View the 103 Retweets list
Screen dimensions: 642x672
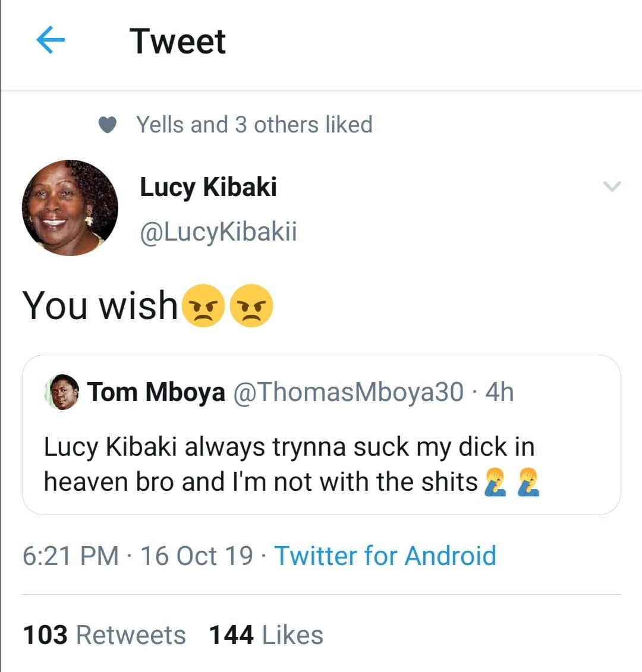pos(104,635)
